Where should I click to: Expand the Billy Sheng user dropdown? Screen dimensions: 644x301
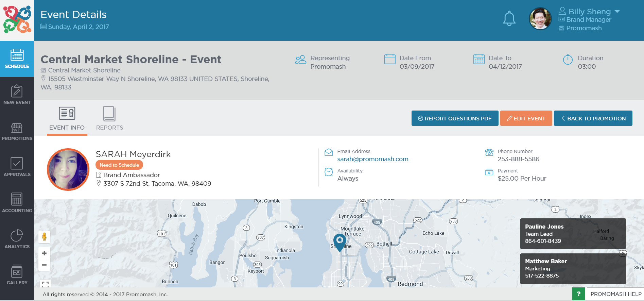click(x=617, y=12)
